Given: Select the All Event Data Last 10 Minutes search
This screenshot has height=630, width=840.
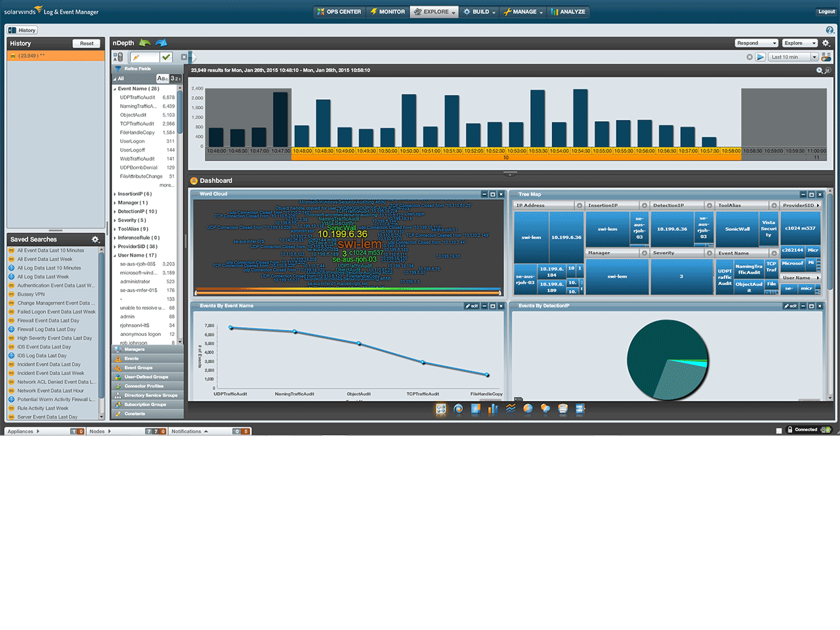Looking at the screenshot, I should (52, 251).
